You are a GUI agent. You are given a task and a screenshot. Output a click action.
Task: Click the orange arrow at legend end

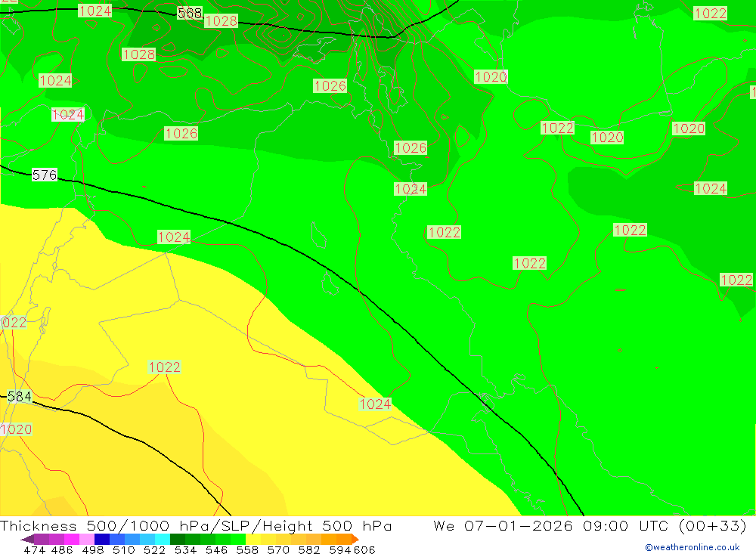355,539
